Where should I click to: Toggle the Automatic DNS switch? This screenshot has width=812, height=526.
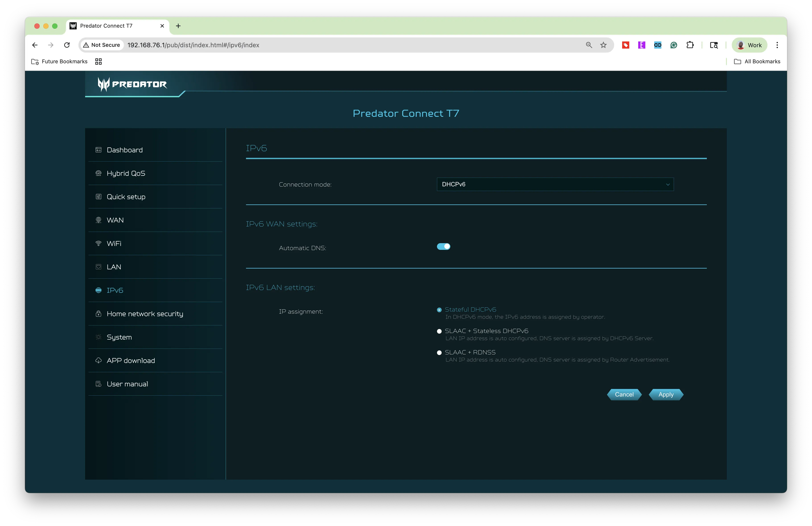pos(443,247)
